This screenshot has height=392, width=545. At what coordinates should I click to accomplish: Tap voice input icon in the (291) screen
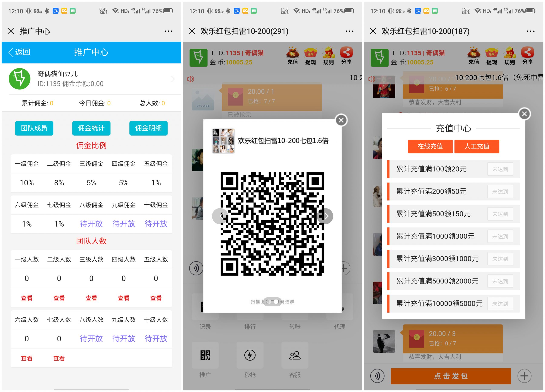pyautogui.click(x=196, y=268)
